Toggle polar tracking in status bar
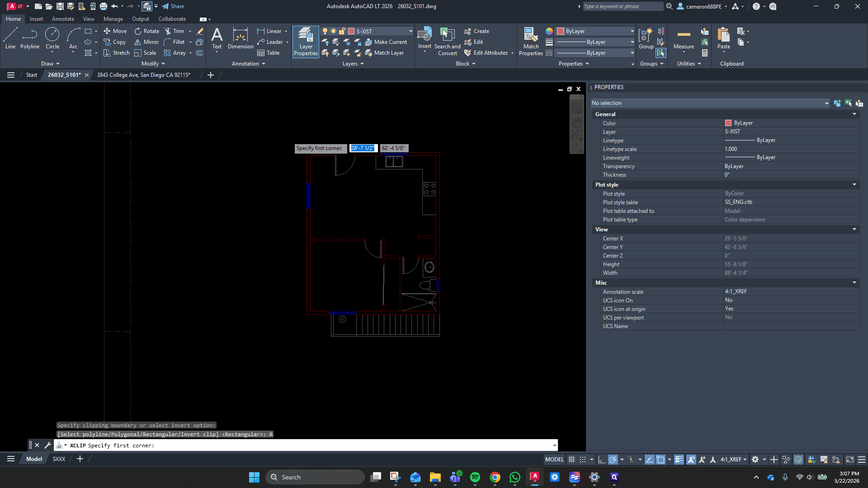 point(613,460)
